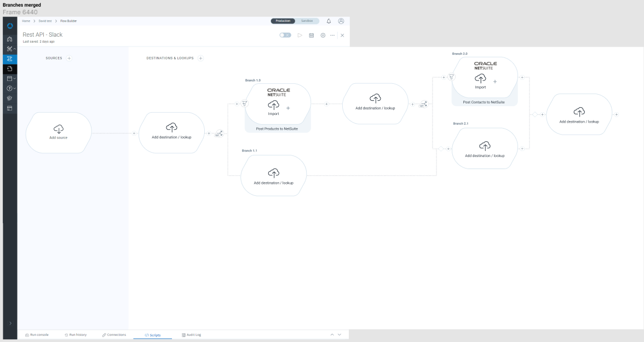The image size is (644, 342).
Task: Switch to Sandbox environment
Action: (307, 21)
